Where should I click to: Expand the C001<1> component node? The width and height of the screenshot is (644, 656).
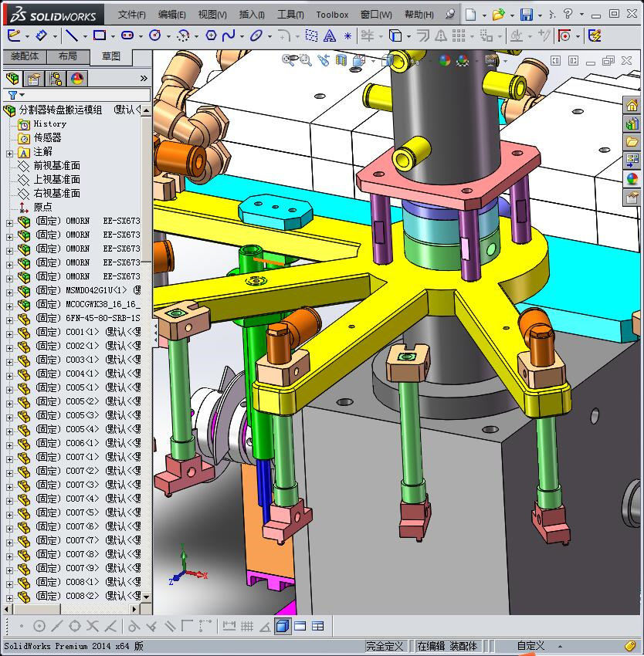pos(9,334)
